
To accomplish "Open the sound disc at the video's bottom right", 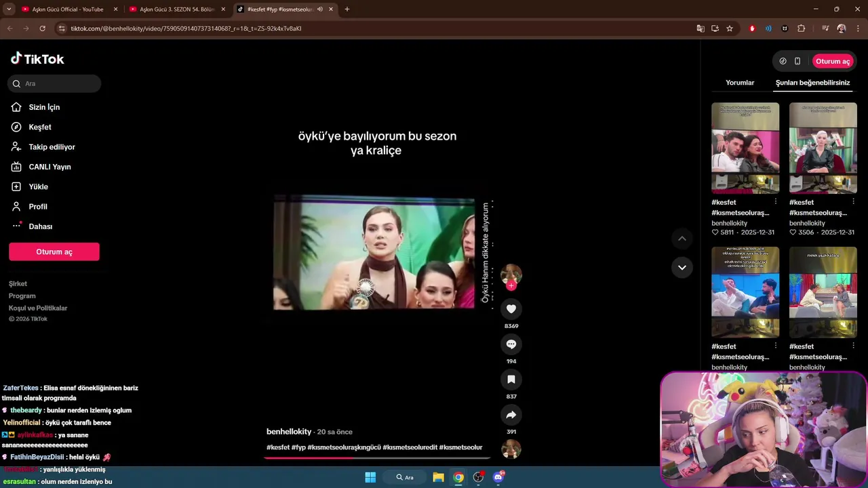I will coord(511,449).
